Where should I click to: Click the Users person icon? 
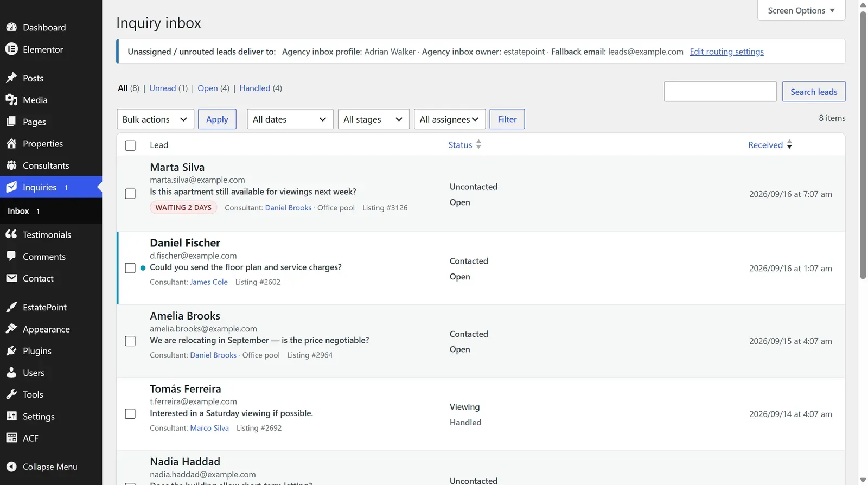(11, 373)
